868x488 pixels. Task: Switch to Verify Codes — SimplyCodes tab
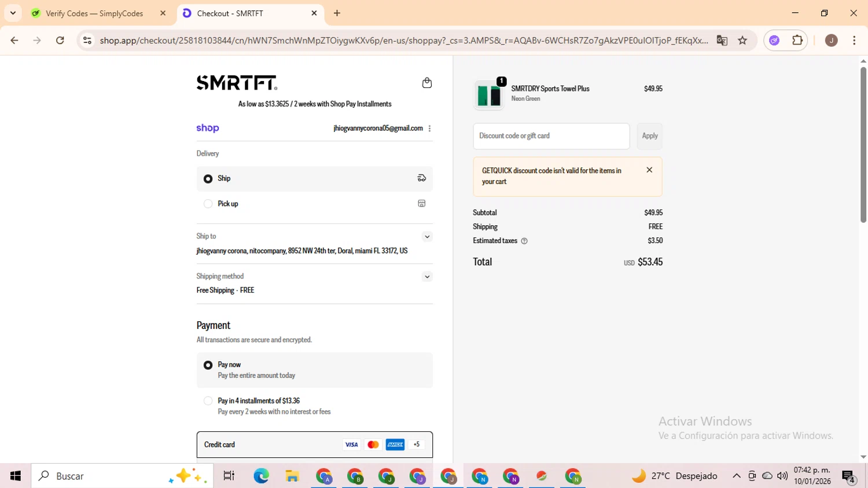94,13
